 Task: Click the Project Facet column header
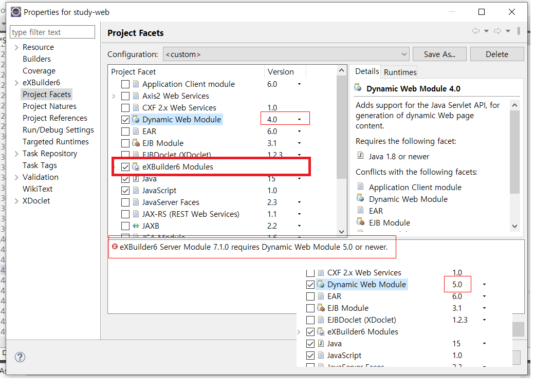pyautogui.click(x=186, y=72)
